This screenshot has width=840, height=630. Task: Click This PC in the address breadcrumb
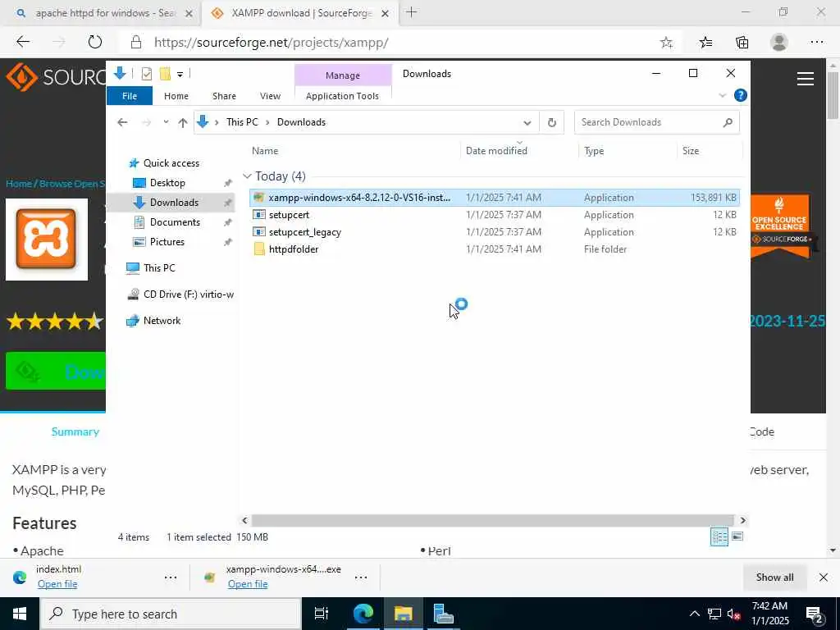pos(242,122)
